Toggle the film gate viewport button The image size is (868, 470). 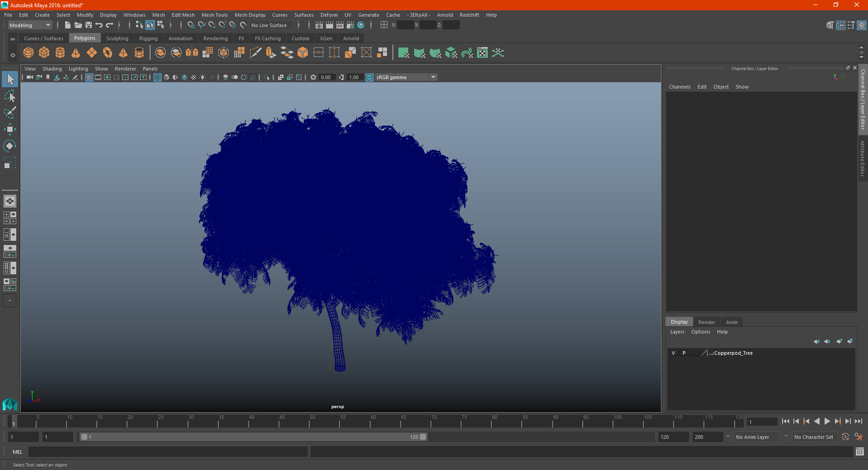[x=98, y=77]
